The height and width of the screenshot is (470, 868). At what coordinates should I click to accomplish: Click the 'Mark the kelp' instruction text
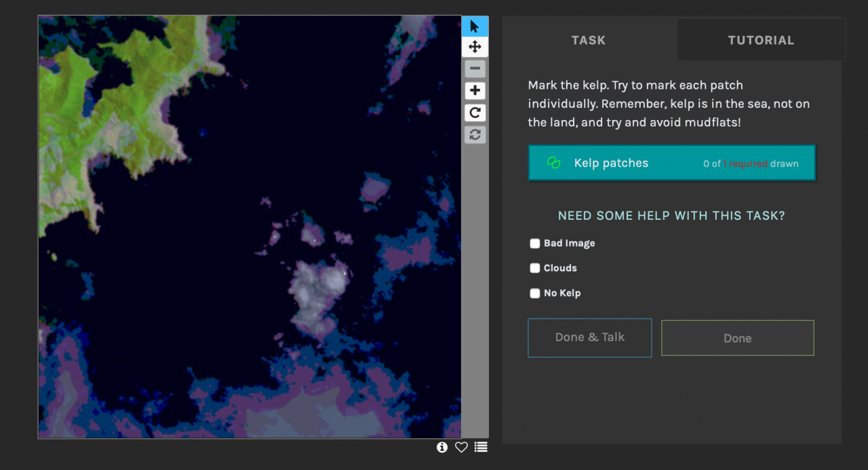point(669,104)
